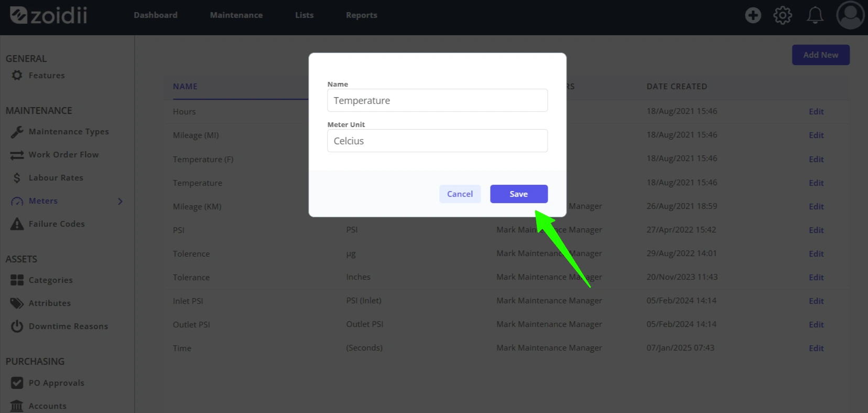Click Edit link for Time row
This screenshot has height=413, width=868.
pos(816,348)
